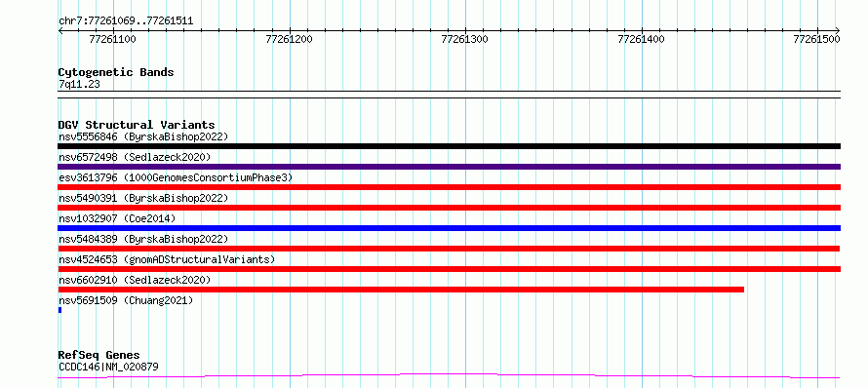Click ruler position 77261100
The height and width of the screenshot is (388, 868).
(x=113, y=39)
